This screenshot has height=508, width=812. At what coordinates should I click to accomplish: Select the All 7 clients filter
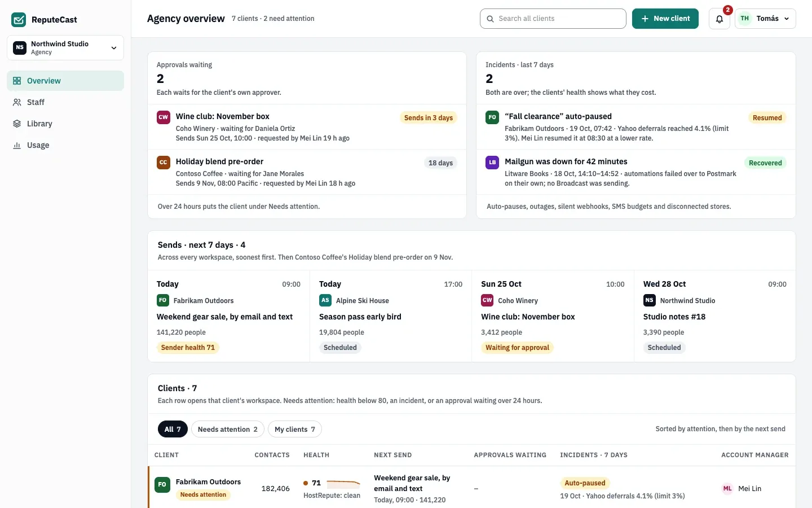[173, 429]
